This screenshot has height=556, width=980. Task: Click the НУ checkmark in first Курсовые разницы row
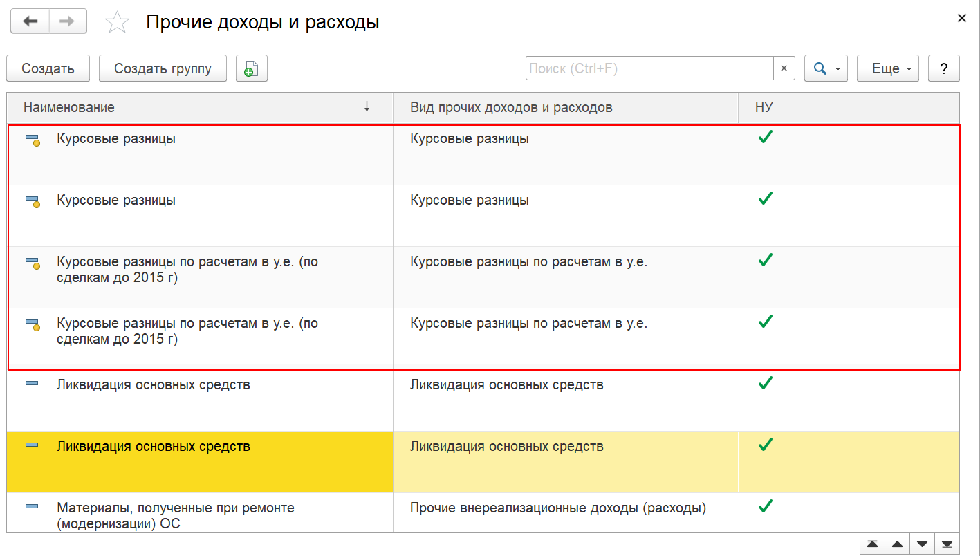[x=765, y=138]
